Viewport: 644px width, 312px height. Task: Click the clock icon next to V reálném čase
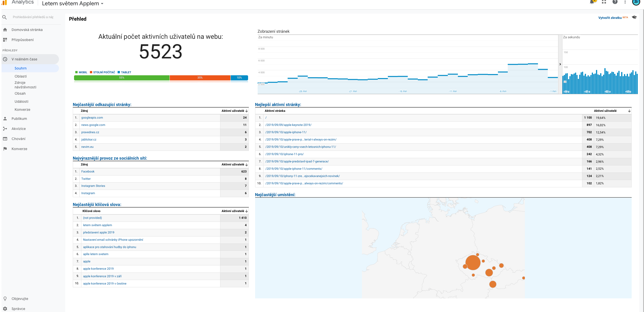click(5, 59)
